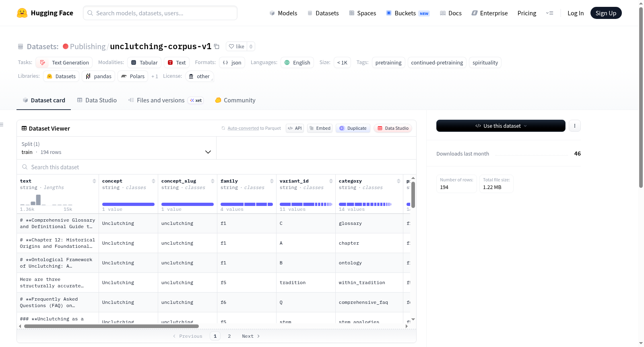
Task: Open Docs in top navigation
Action: click(x=451, y=13)
